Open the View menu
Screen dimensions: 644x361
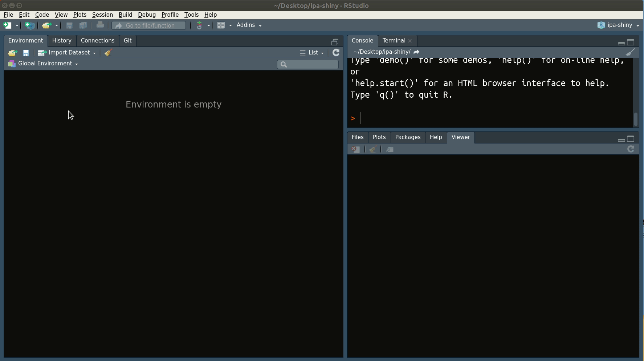61,15
